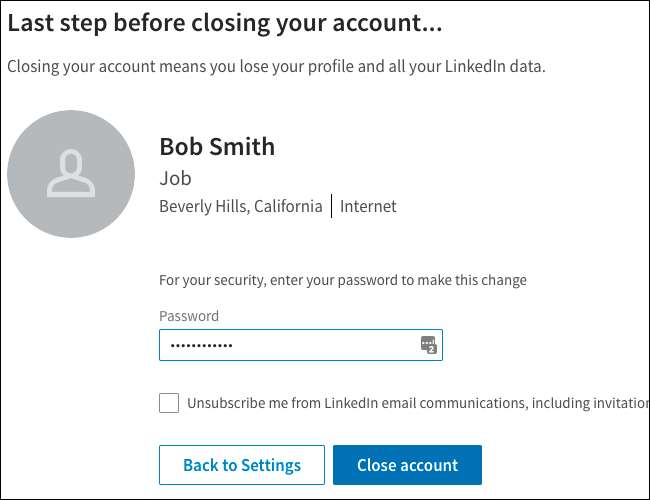Click the Job title text
The image size is (650, 500).
(175, 178)
